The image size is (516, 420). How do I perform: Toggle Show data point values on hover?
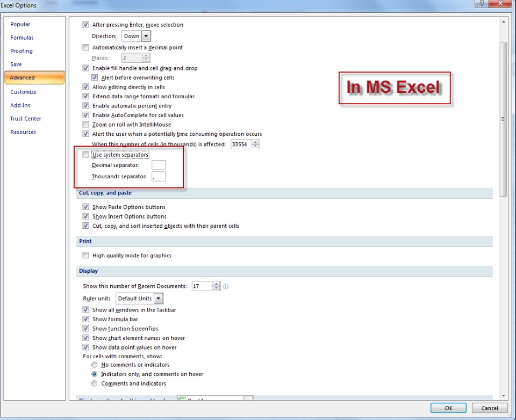point(85,347)
